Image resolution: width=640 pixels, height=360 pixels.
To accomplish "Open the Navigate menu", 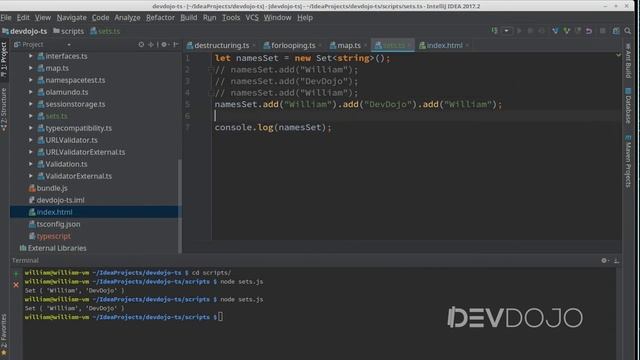I will 71,18.
